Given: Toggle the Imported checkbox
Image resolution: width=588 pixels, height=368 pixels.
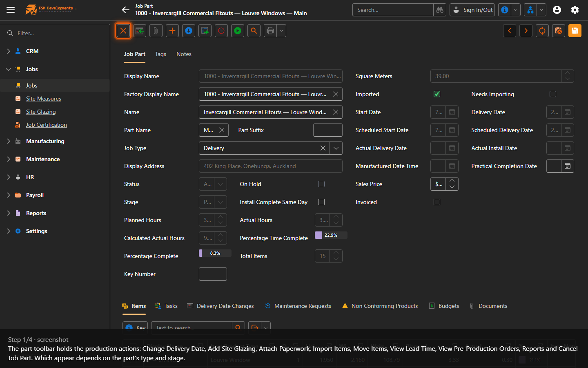Looking at the screenshot, I should [437, 94].
